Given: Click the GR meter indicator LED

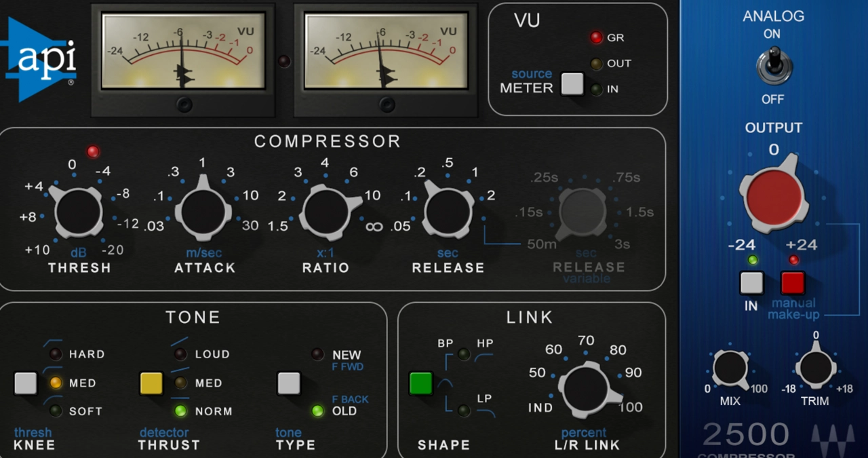Looking at the screenshot, I should click(596, 37).
